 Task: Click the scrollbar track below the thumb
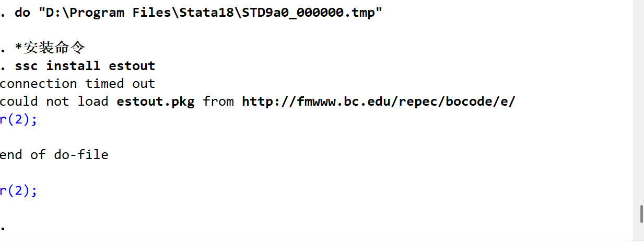641,233
